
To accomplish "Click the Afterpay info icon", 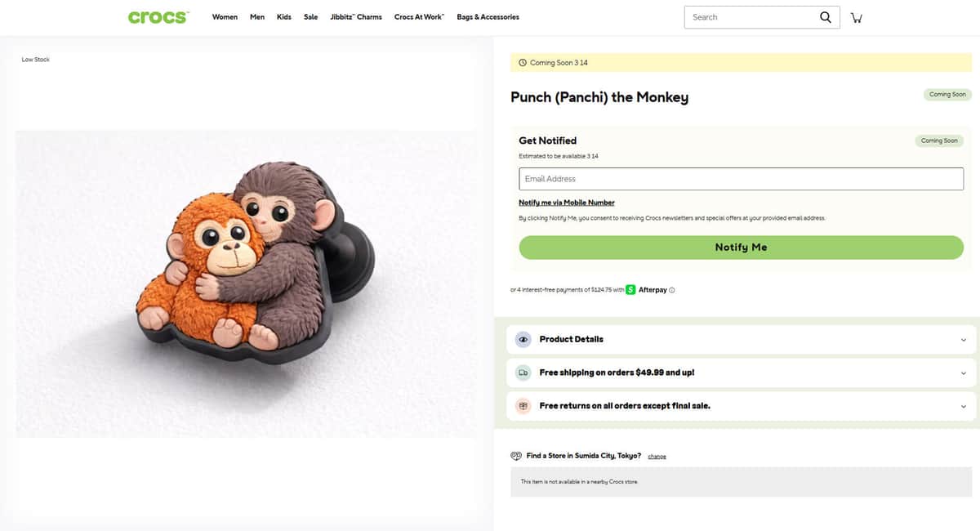I will point(672,290).
